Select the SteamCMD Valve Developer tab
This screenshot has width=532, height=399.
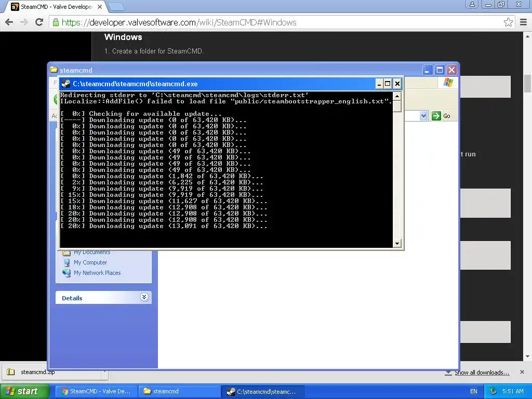click(56, 7)
